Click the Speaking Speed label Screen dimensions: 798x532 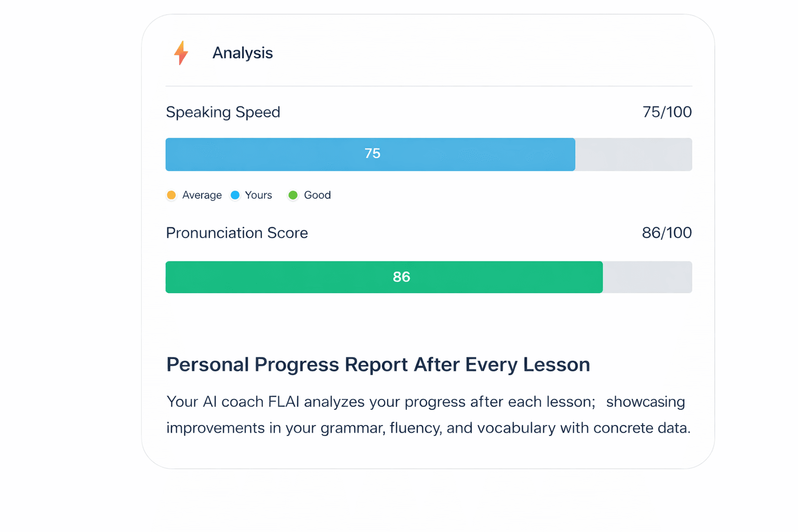pos(223,112)
